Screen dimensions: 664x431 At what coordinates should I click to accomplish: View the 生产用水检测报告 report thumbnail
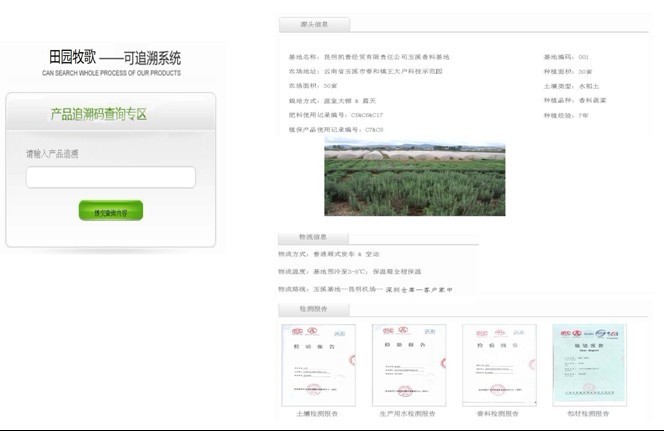(409, 365)
